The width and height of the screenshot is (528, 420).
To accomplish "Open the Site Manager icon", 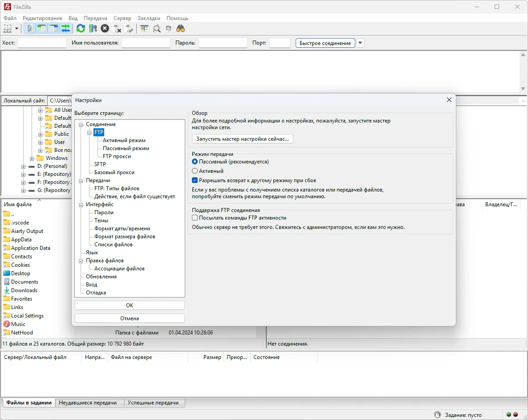I will click(x=8, y=29).
